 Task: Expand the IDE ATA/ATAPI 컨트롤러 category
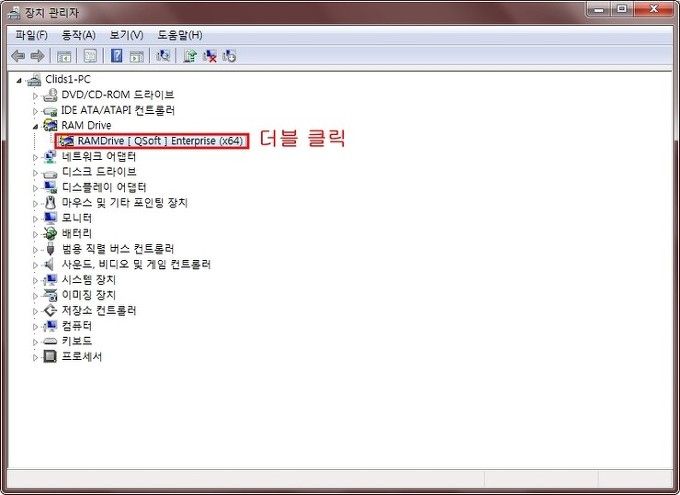click(x=36, y=111)
